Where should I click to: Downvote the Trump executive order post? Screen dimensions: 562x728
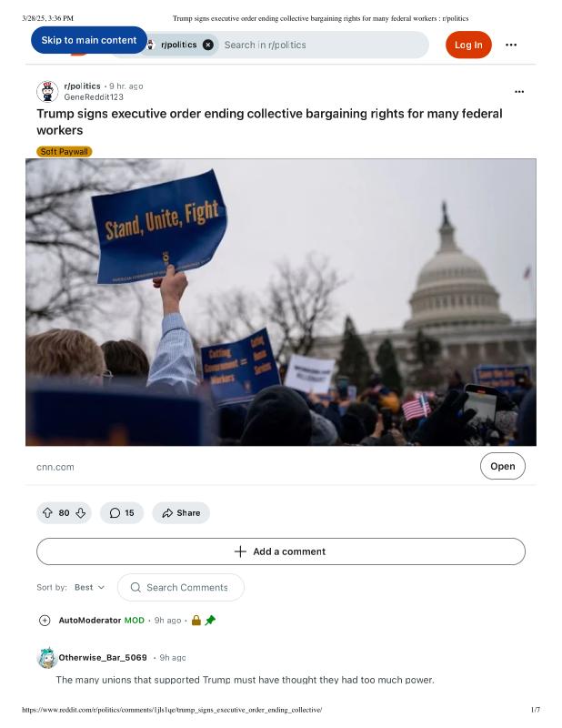point(80,513)
